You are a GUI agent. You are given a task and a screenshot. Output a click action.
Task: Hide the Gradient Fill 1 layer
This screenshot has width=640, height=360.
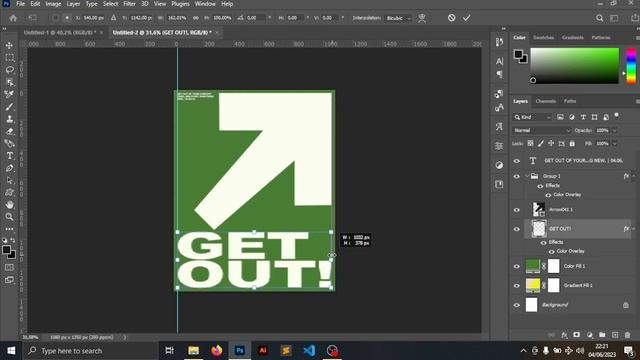point(517,285)
